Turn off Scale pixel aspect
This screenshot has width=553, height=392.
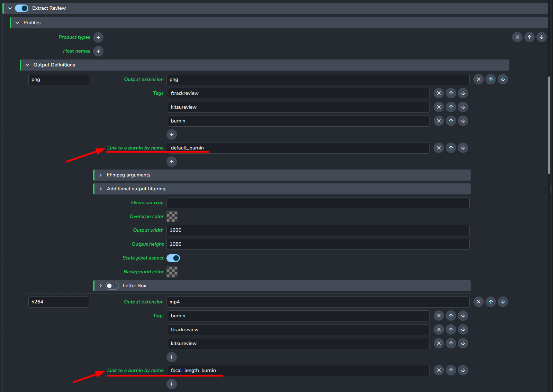[x=173, y=258]
